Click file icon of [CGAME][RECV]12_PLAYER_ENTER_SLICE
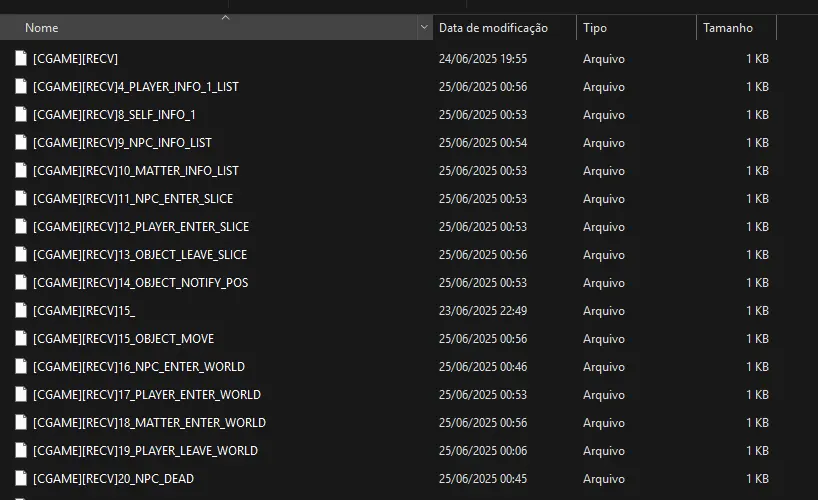This screenshot has height=500, width=818. [x=21, y=227]
